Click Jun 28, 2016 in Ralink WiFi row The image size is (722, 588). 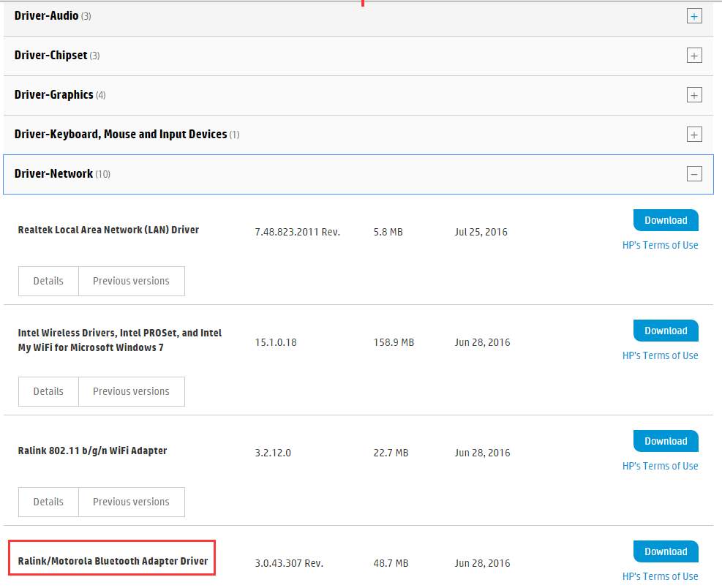(x=482, y=453)
